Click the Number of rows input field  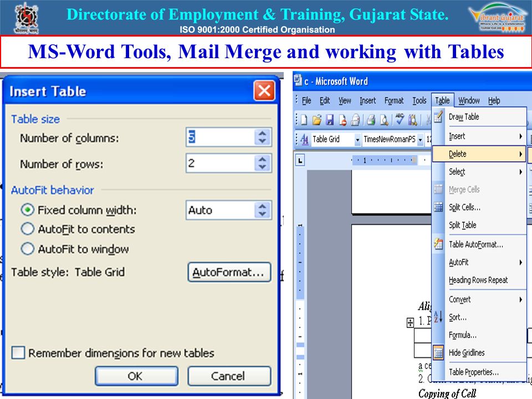point(220,163)
